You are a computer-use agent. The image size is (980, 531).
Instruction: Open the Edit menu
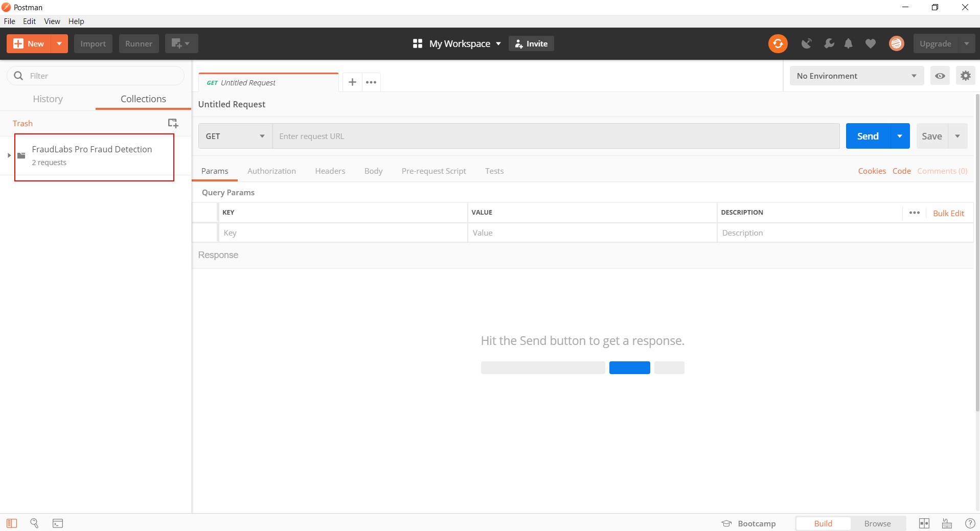pyautogui.click(x=29, y=21)
